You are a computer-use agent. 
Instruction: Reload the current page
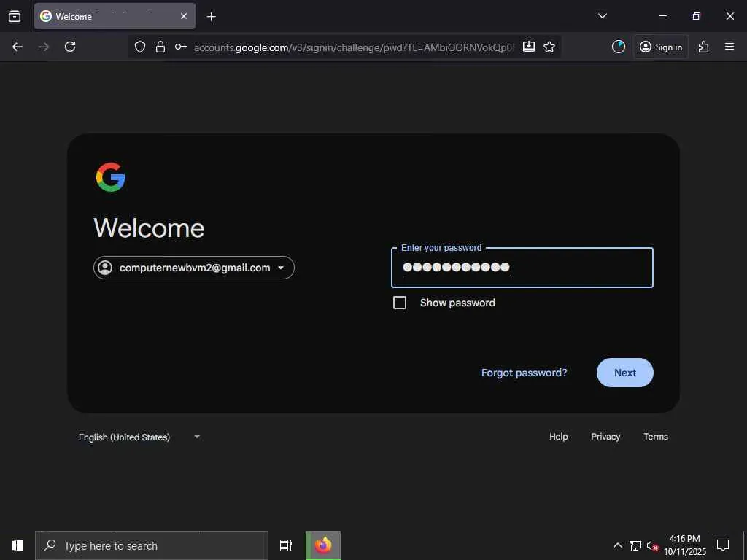(70, 47)
